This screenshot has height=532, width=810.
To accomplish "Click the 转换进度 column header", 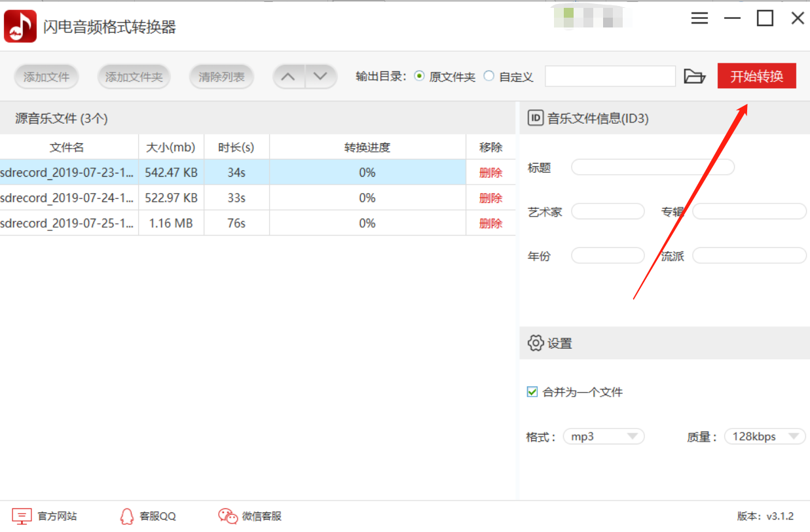I will pos(367,147).
